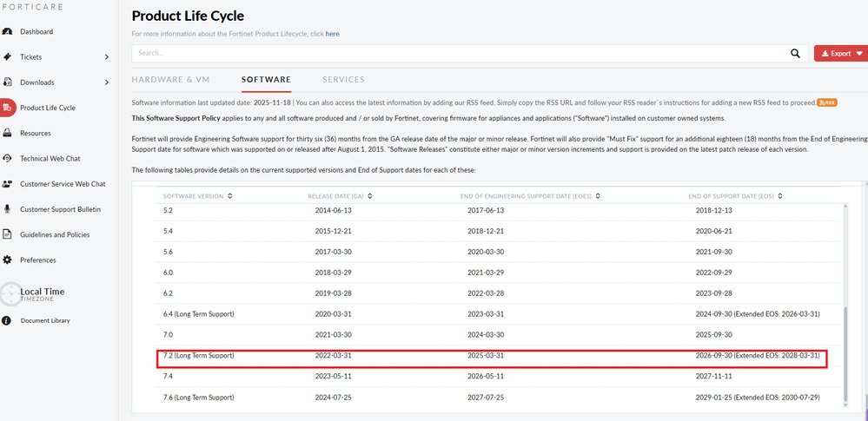The height and width of the screenshot is (421, 868).
Task: Select the 7.6 (Long Term Support) cell
Action: [198, 398]
